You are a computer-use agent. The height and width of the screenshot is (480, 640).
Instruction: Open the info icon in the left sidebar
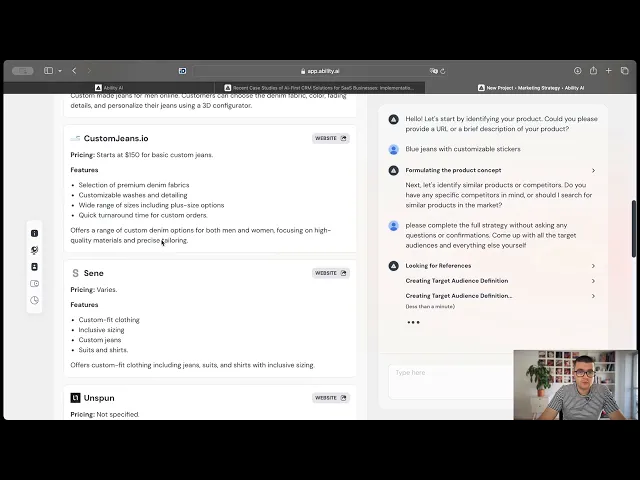click(34, 233)
